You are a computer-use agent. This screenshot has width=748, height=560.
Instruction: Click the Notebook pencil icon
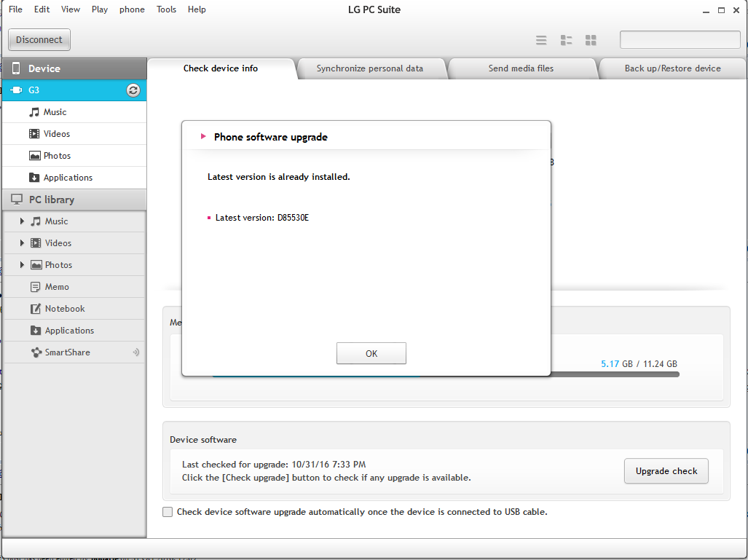(36, 309)
